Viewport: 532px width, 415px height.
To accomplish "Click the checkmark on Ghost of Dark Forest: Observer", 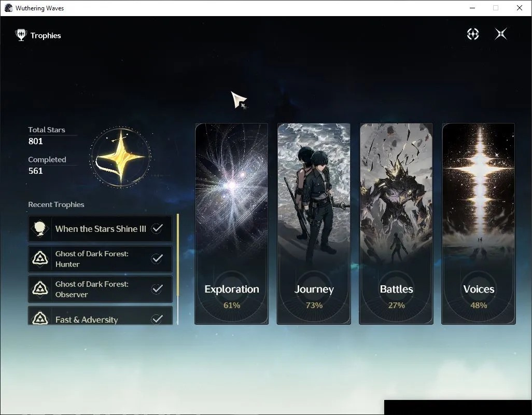I will pyautogui.click(x=157, y=289).
